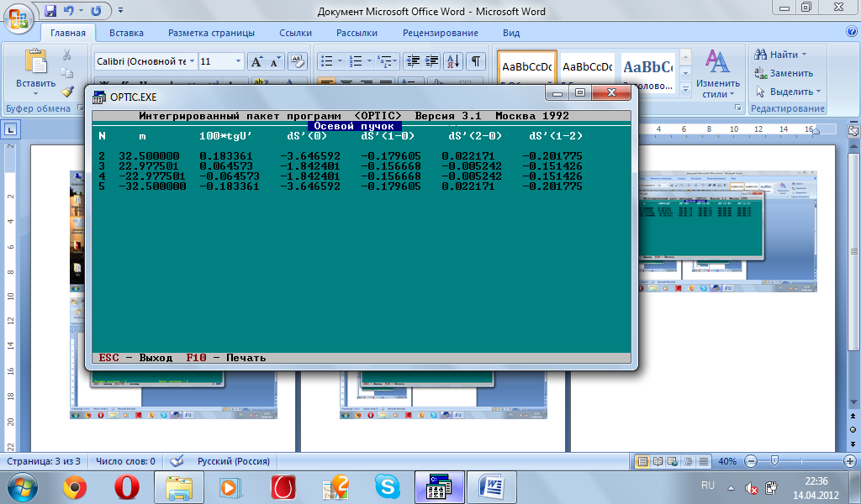Open Изменить стили menu
This screenshot has width=861, height=504.
pos(718,73)
